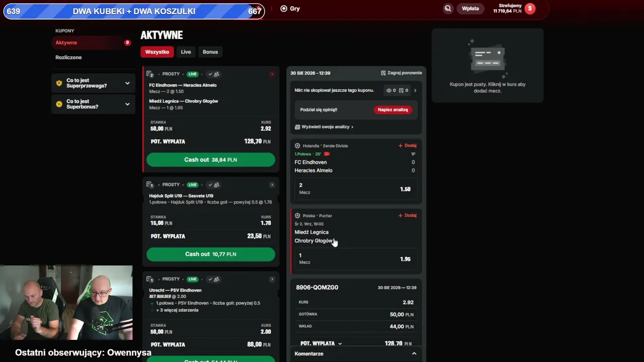This screenshot has width=644, height=362.
Task: Add FC Eindhoven match with Dodaj
Action: coord(408,146)
